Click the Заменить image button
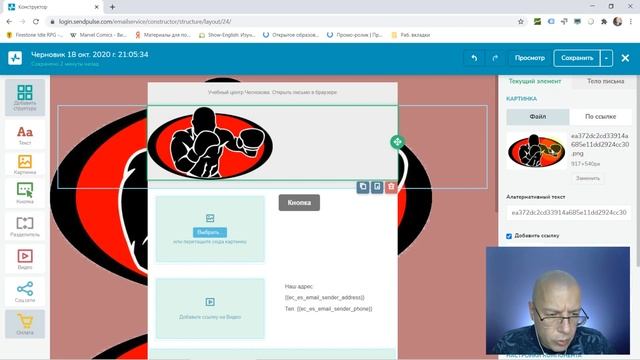640x360 pixels. [x=587, y=178]
